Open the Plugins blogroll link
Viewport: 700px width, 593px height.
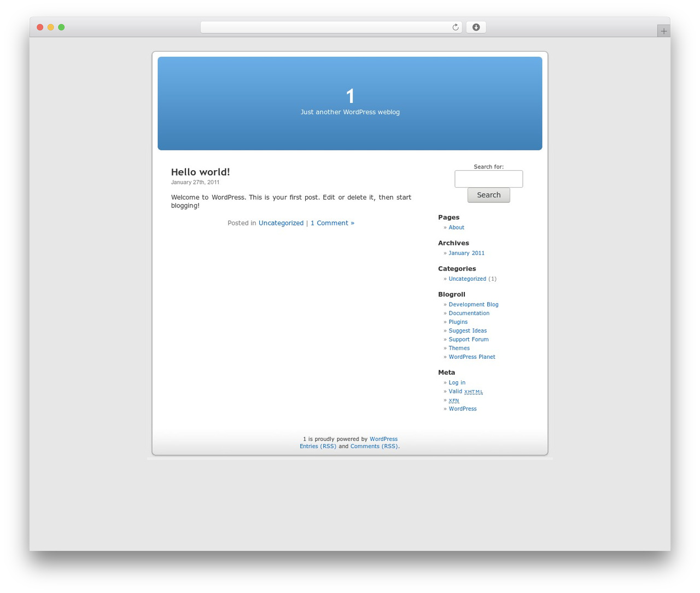coord(458,322)
